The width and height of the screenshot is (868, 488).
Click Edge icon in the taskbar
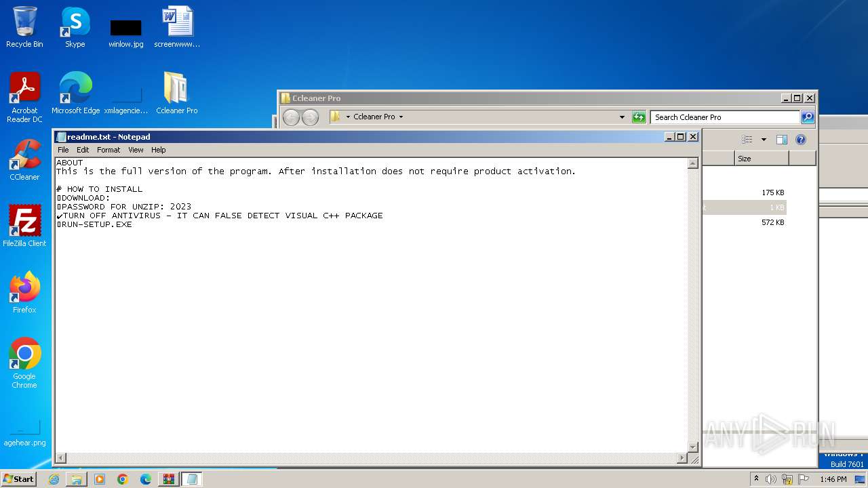point(146,479)
